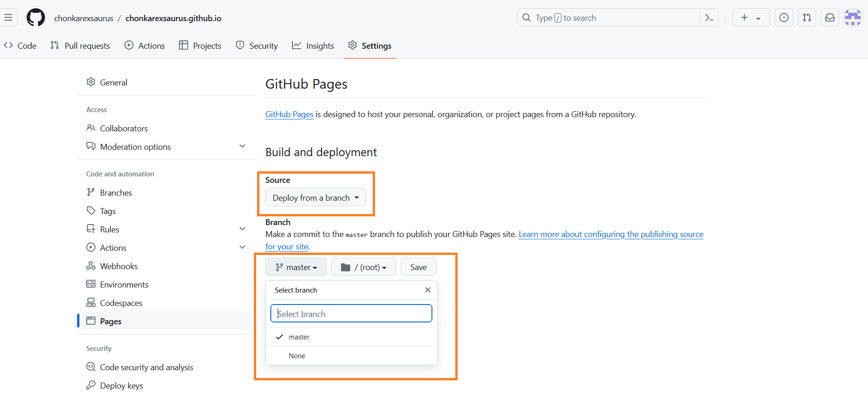The width and height of the screenshot is (868, 395).
Task: Close the Select branch popup
Action: [428, 290]
